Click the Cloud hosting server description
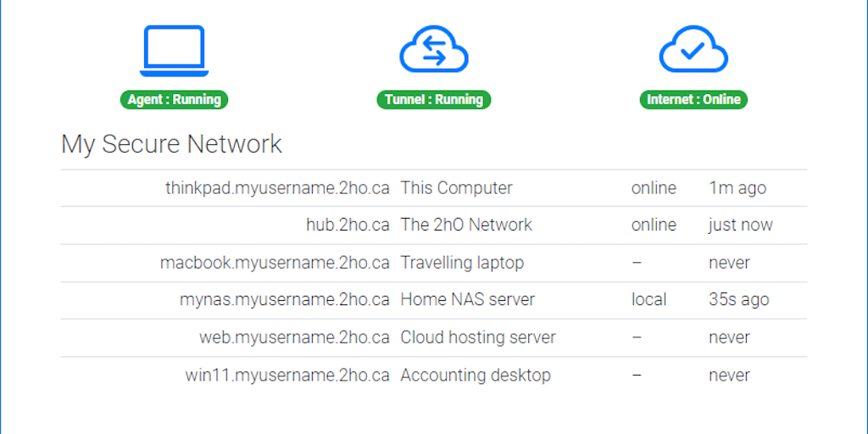 (x=478, y=337)
